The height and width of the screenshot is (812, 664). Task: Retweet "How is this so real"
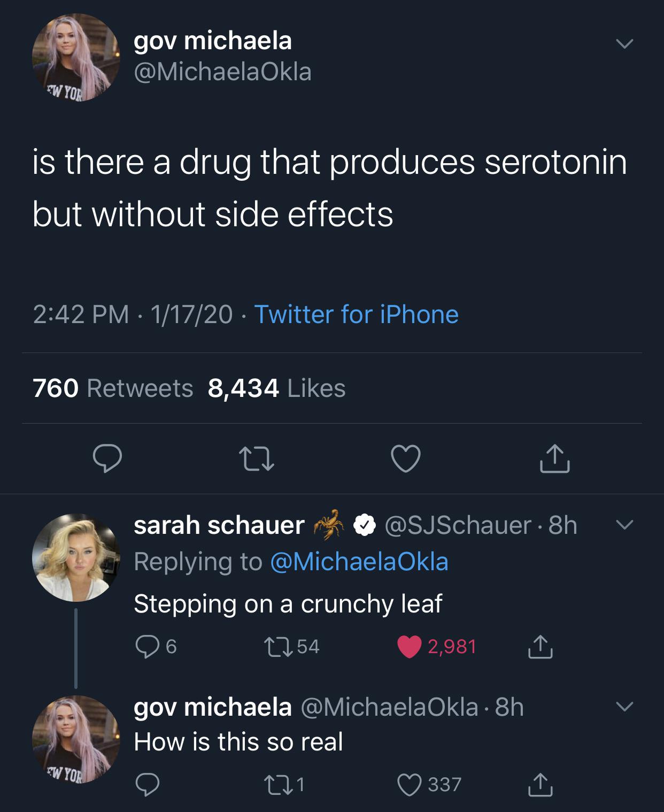(x=279, y=784)
